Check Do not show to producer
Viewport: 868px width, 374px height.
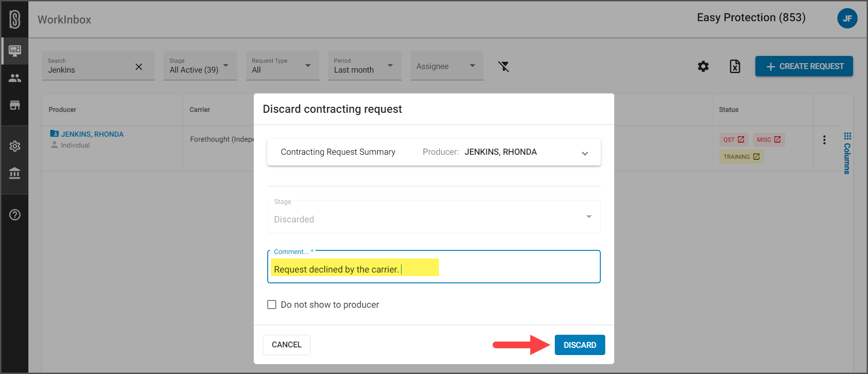pos(272,305)
